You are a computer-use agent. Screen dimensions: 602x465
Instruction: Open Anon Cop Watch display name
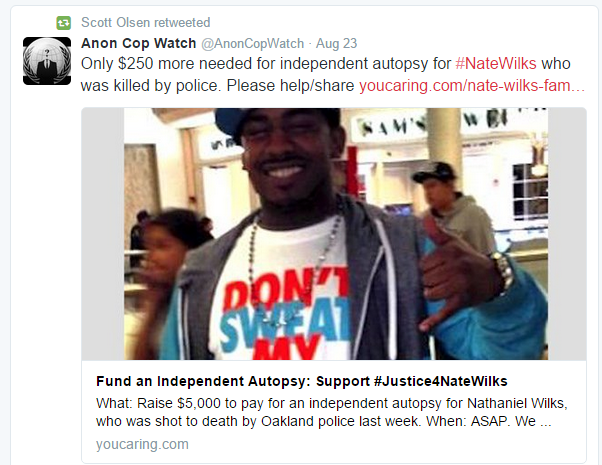click(x=139, y=43)
